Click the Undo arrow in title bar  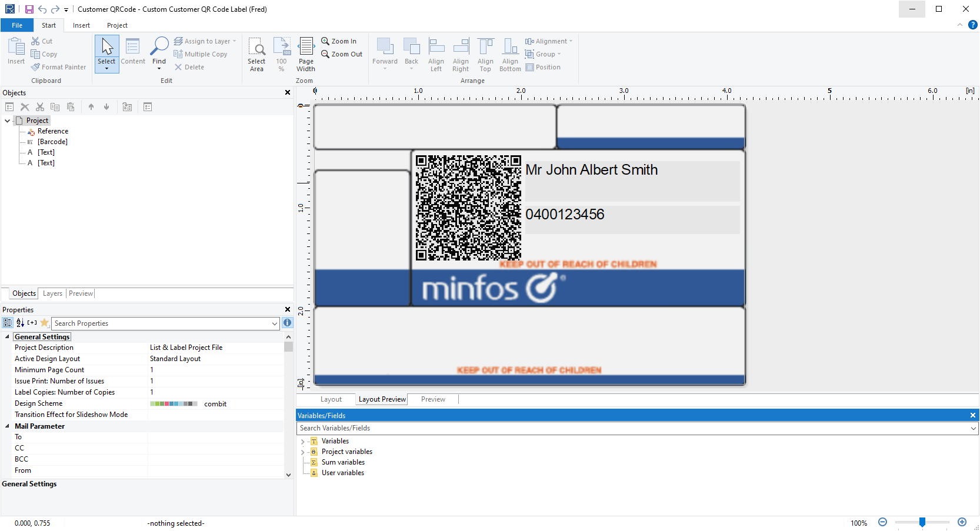pyautogui.click(x=42, y=9)
